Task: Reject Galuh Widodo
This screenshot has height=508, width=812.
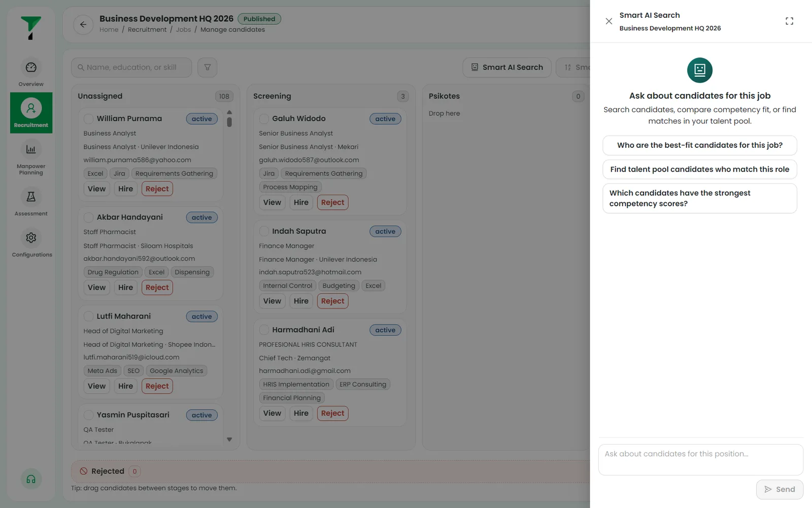Action: [x=332, y=202]
